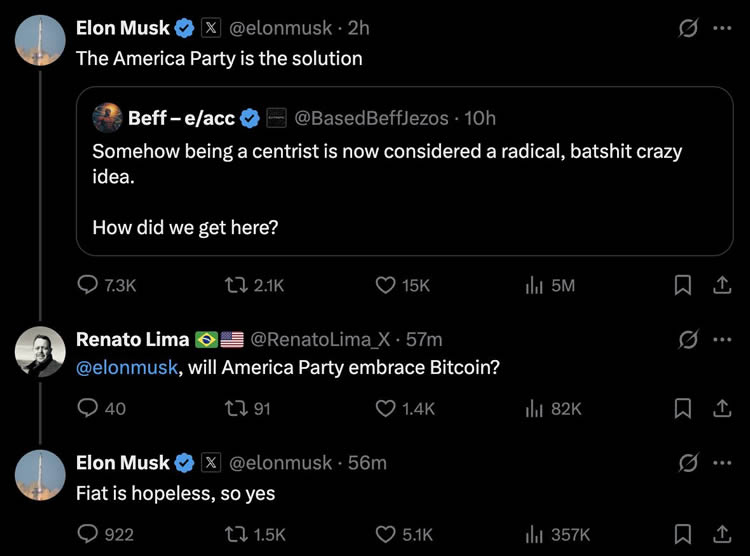
Task: Bookmark the 'Fiat is hopeless' reply
Action: click(683, 534)
